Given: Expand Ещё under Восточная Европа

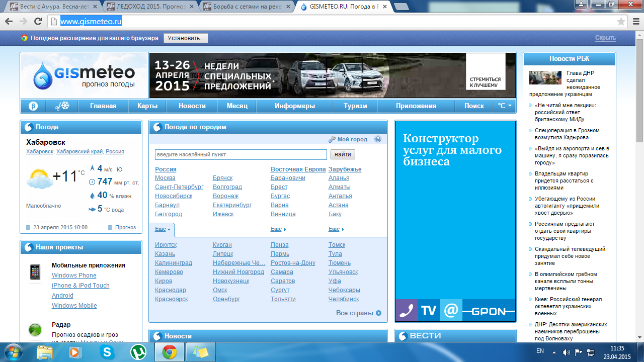Looking at the screenshot, I should (x=278, y=229).
